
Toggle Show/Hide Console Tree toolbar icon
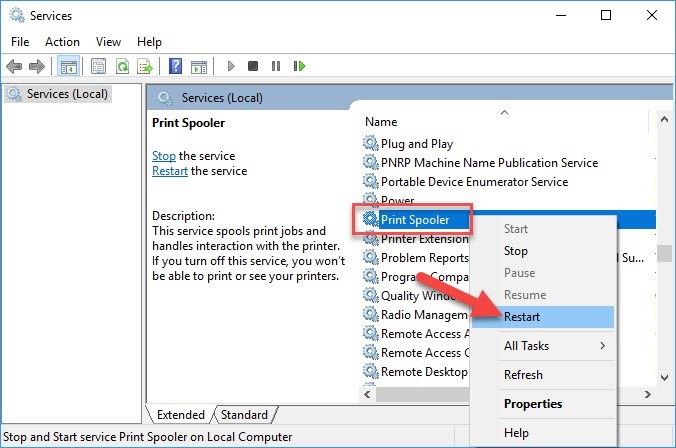(69, 66)
